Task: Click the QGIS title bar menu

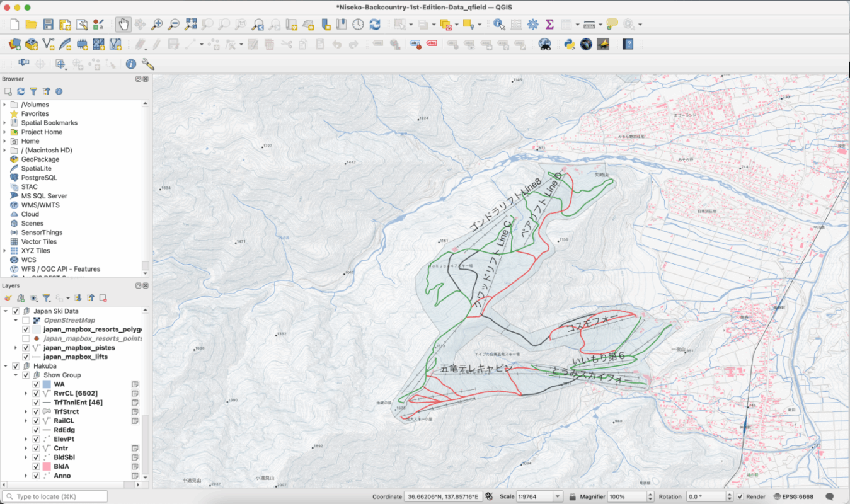Action: (425, 8)
